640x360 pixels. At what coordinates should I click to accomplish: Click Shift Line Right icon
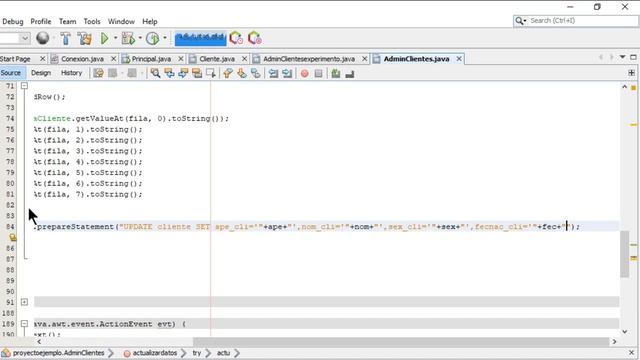(x=287, y=73)
